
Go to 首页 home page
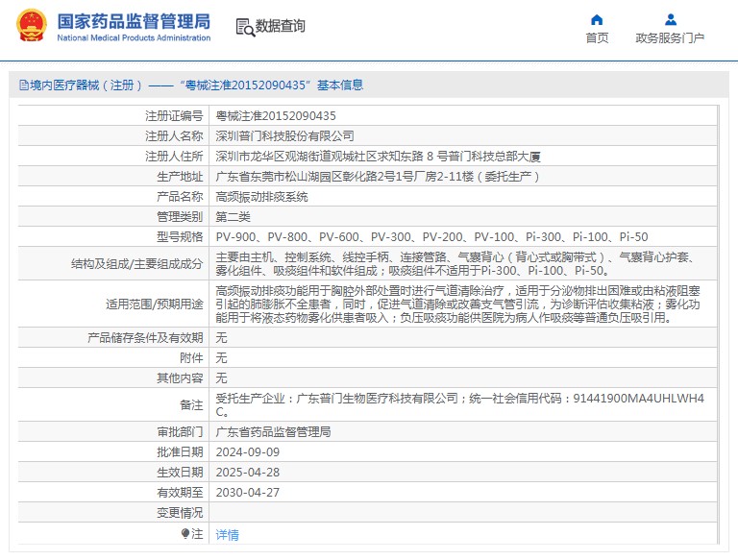point(597,38)
